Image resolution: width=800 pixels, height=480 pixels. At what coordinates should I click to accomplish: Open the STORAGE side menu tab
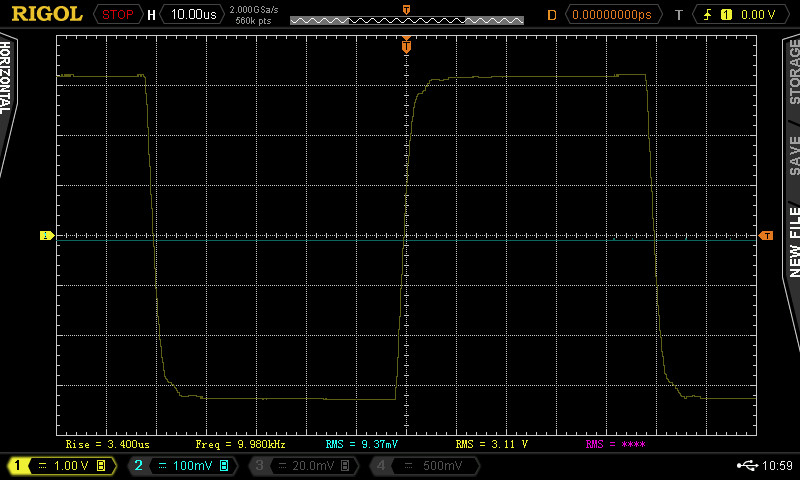tap(793, 72)
